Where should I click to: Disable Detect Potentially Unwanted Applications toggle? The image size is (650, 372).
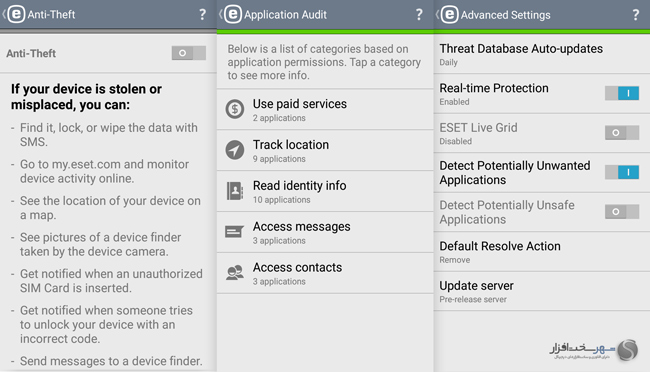622,172
